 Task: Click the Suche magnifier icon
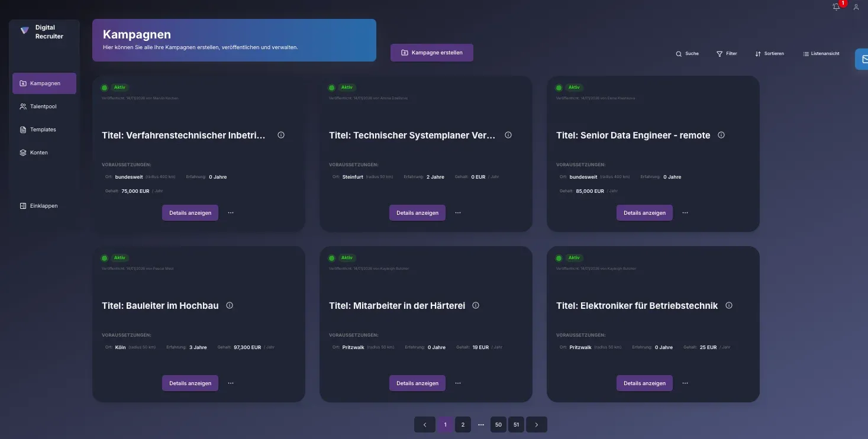[679, 53]
